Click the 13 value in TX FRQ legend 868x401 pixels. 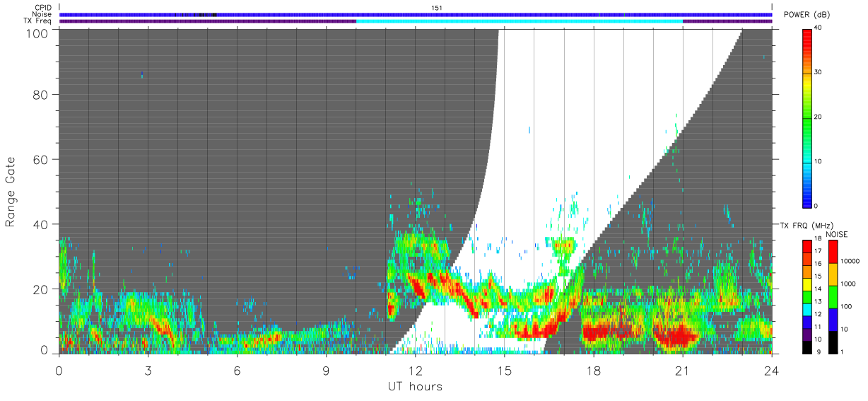(x=819, y=301)
